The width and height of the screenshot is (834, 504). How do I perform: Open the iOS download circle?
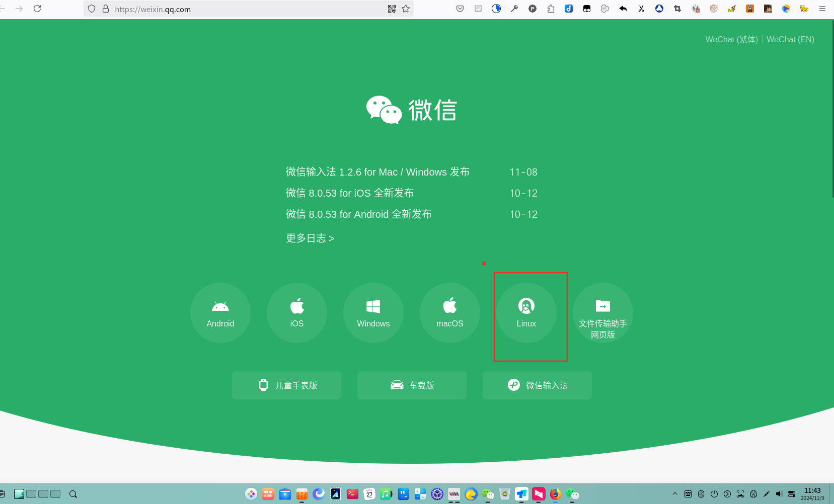pos(297,313)
